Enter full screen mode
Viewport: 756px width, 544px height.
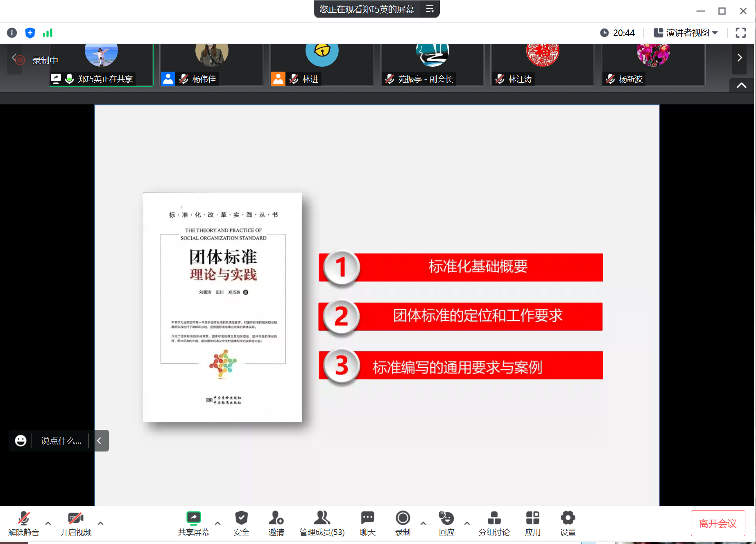[740, 33]
